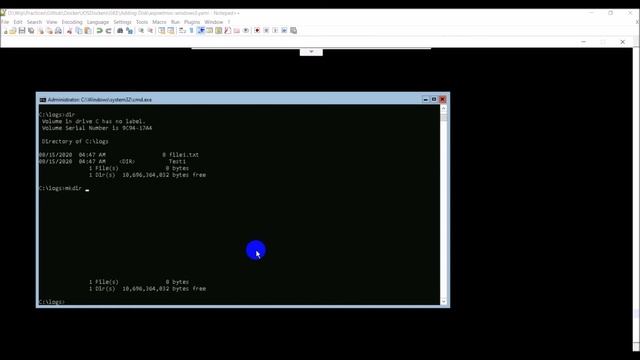Redo the edit with the Redo icon
The width and height of the screenshot is (640, 360).
tap(109, 31)
